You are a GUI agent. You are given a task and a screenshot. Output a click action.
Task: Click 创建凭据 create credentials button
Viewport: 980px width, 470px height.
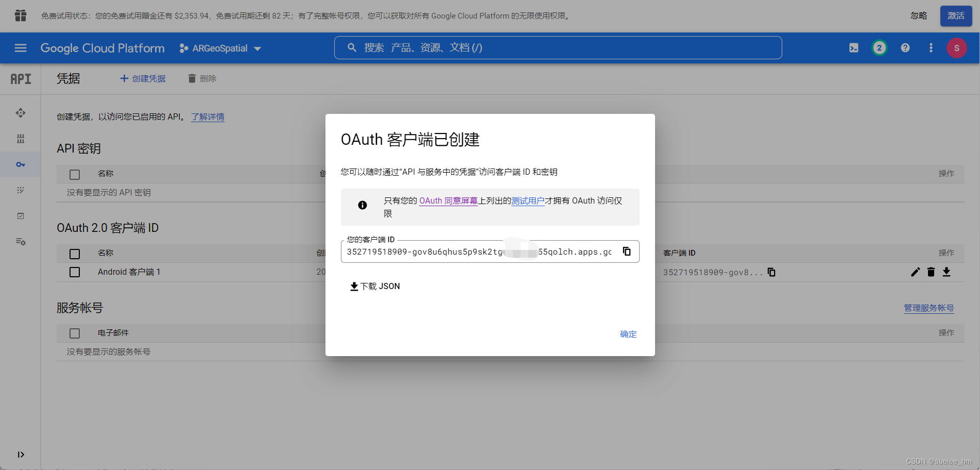143,78
